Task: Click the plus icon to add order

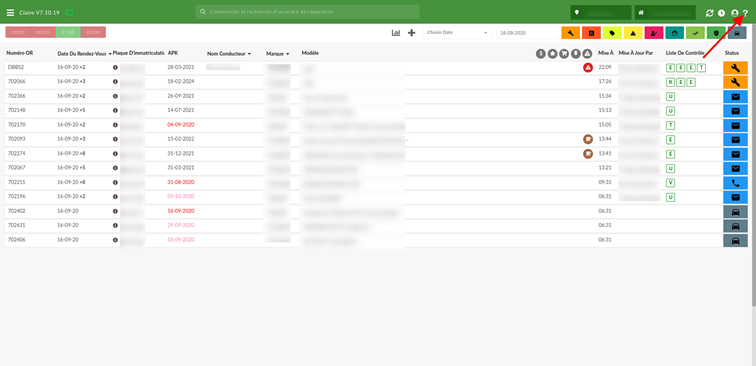Action: (411, 33)
